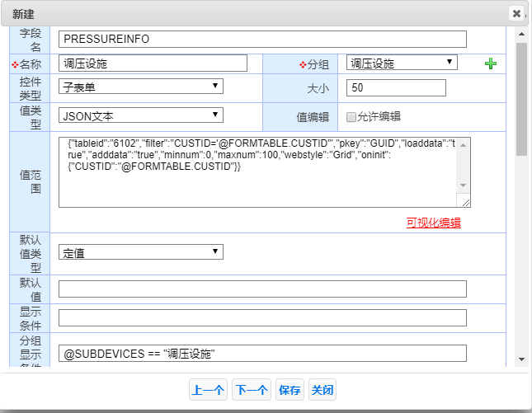Click the 下一个 button
Image resolution: width=532 pixels, height=413 pixels.
pyautogui.click(x=251, y=391)
